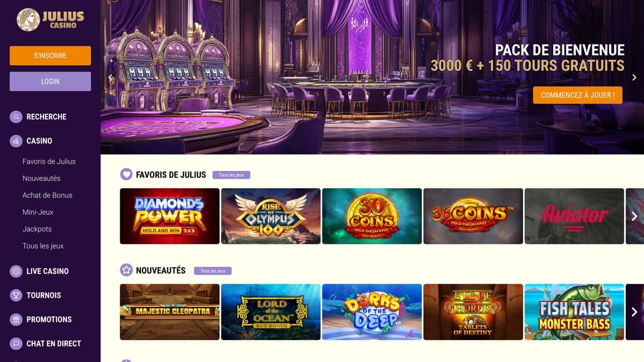
Task: Advance the Nouveautés carousel right
Action: [634, 312]
